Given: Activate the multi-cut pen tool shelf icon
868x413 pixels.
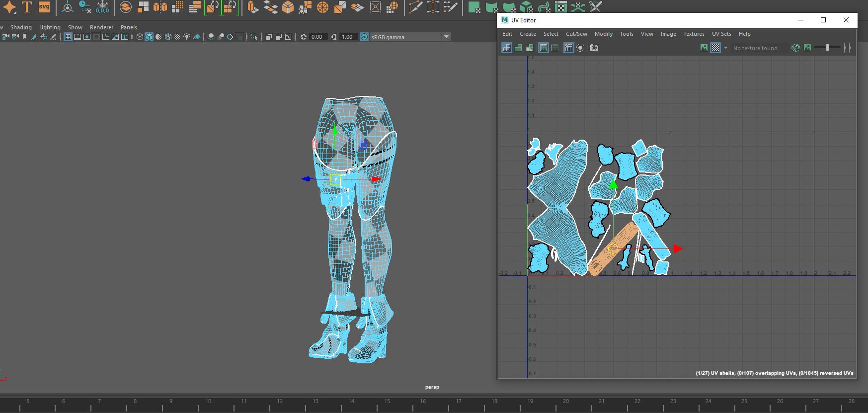Looking at the screenshot, I should pyautogui.click(x=416, y=7).
